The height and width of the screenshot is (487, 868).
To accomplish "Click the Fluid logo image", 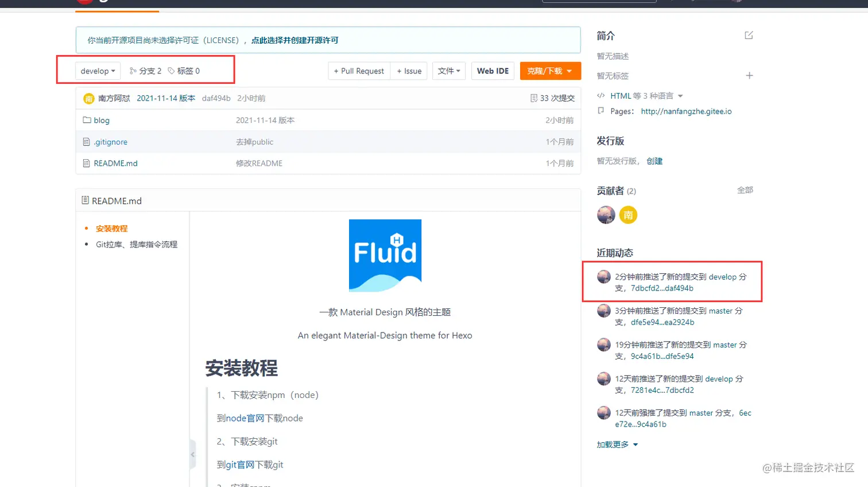I will pos(385,256).
